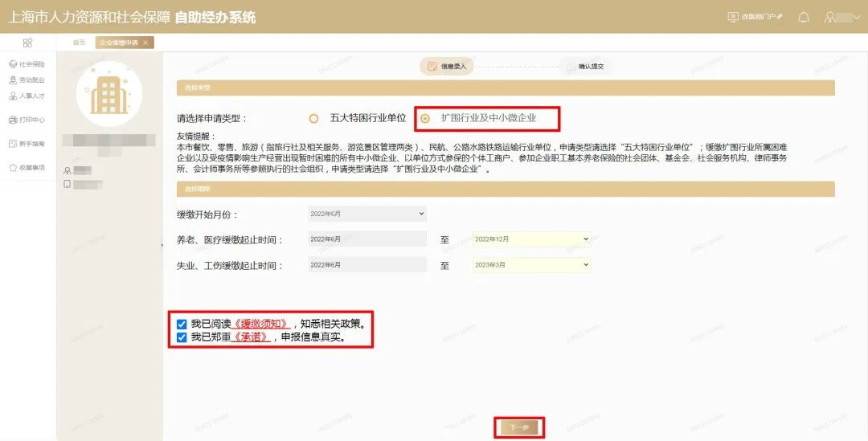
Task: Toggle 我已阅读缓缴须知 checkbox
Action: click(x=182, y=325)
